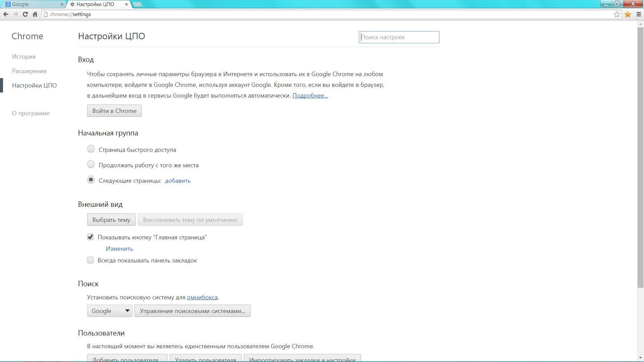Minimize the browser window
Viewport: 644px width, 362px height.
click(x=606, y=4)
